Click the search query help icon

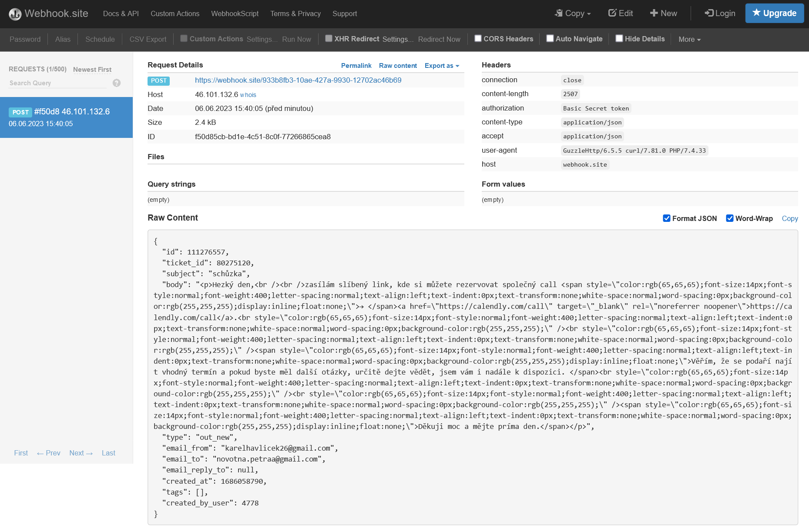tap(116, 83)
